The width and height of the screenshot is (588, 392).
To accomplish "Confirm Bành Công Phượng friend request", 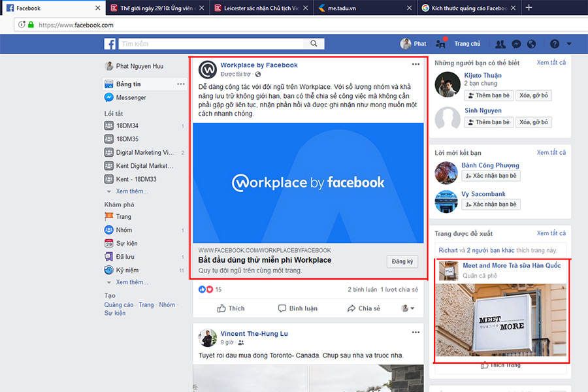I will tap(491, 176).
